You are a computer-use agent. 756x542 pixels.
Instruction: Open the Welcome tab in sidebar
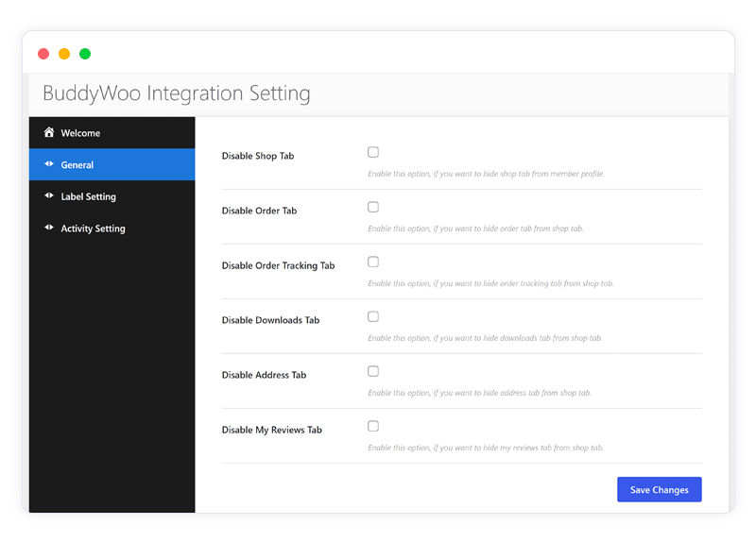(x=80, y=133)
